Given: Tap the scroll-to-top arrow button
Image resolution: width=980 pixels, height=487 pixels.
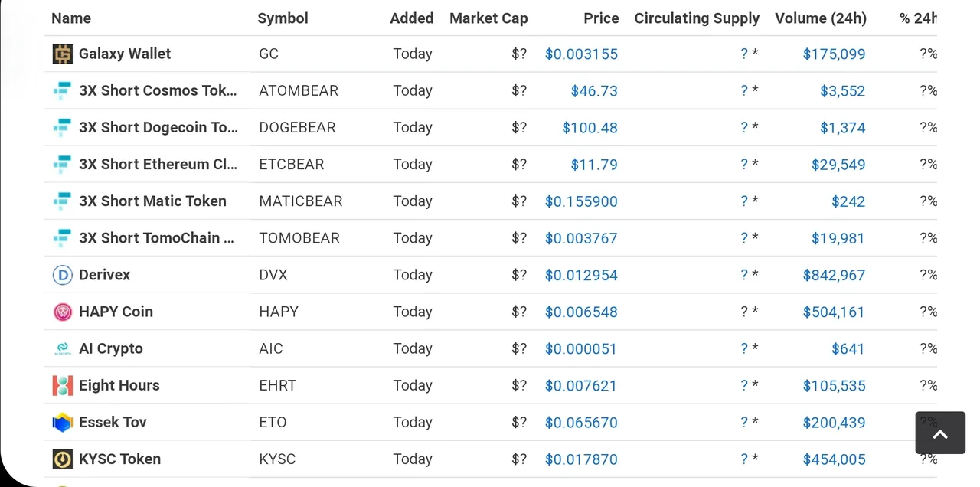Looking at the screenshot, I should [x=940, y=433].
